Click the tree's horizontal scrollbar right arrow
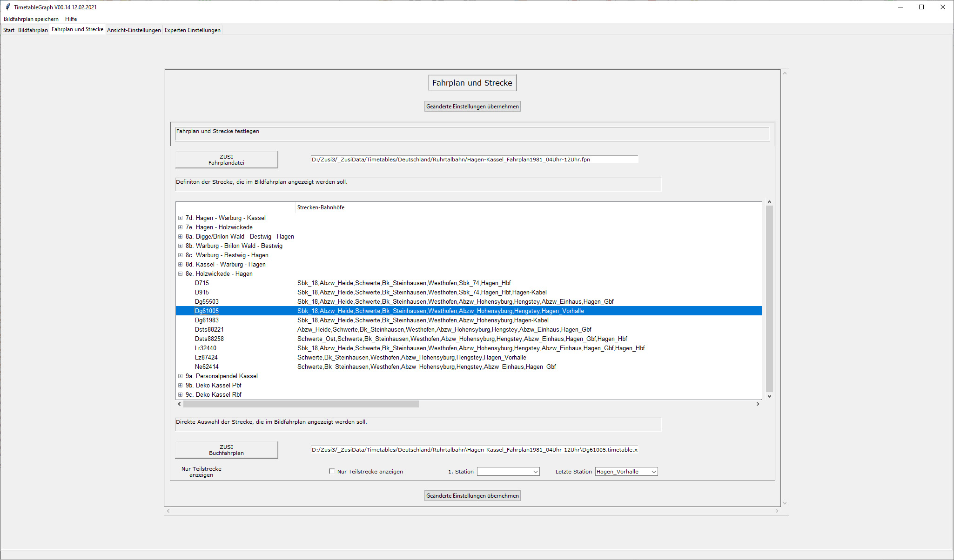Screen dimensions: 954x560 coord(758,404)
